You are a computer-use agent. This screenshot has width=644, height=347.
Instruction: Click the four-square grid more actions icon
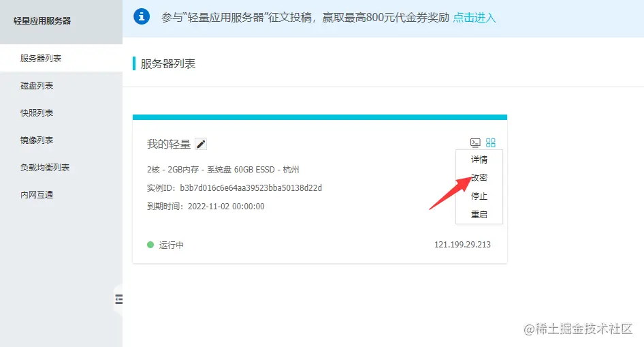[x=490, y=142]
